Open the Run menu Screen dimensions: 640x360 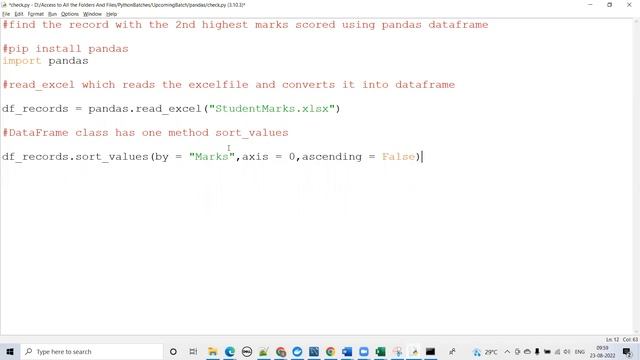point(52,14)
